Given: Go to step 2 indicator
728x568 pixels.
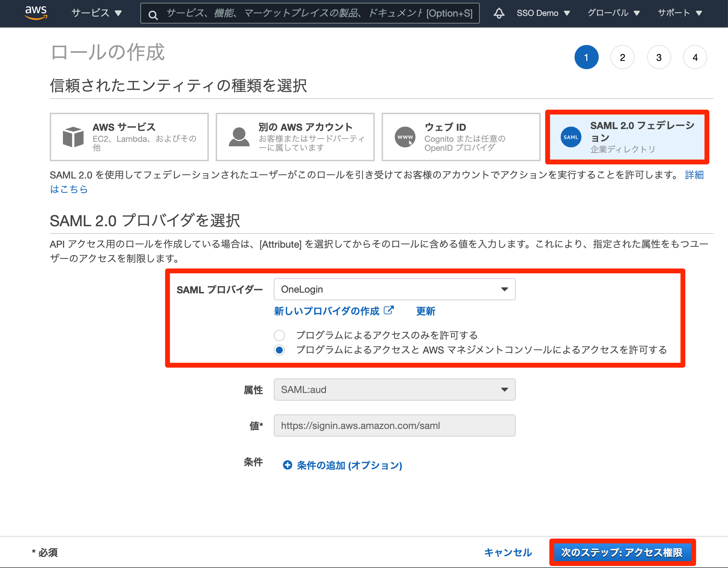Looking at the screenshot, I should [623, 57].
